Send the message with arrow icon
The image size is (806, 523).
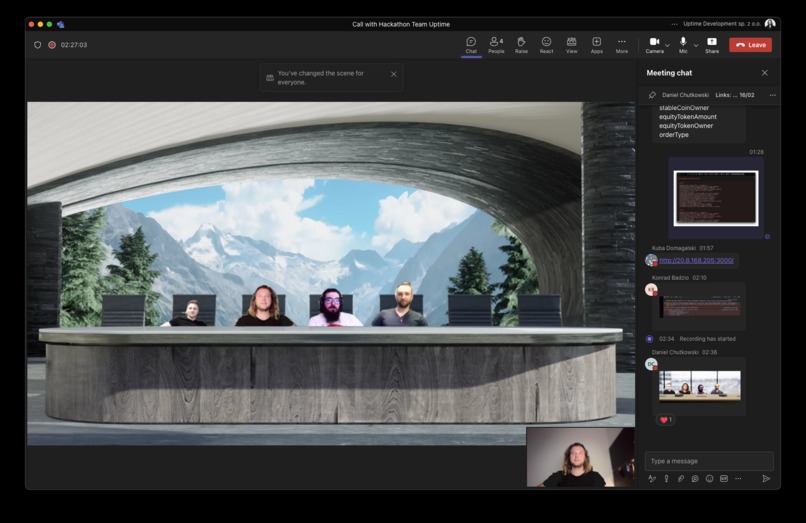[x=766, y=479]
